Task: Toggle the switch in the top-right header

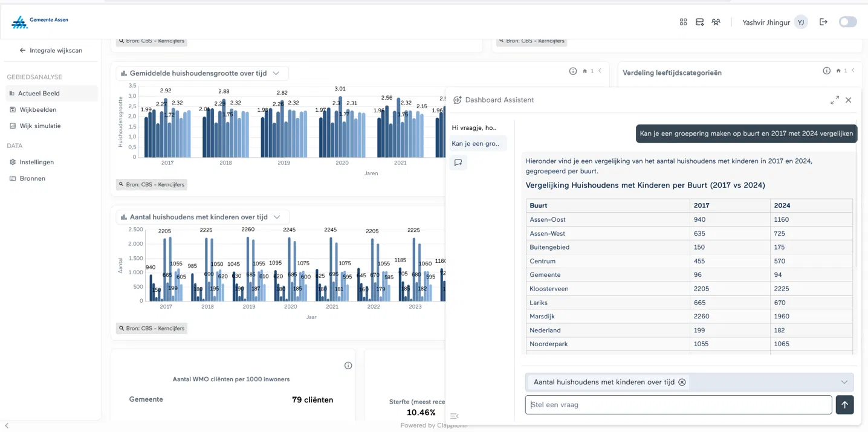Action: (847, 22)
